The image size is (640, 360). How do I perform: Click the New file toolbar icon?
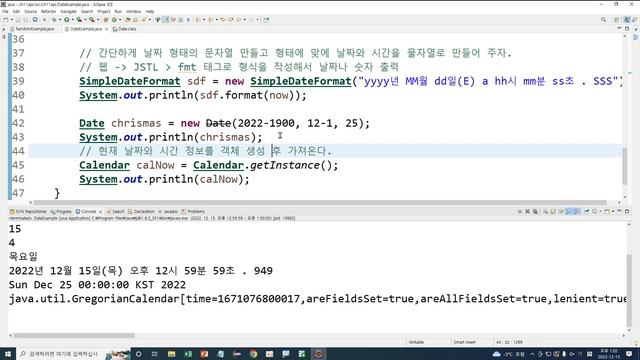[x=5, y=20]
